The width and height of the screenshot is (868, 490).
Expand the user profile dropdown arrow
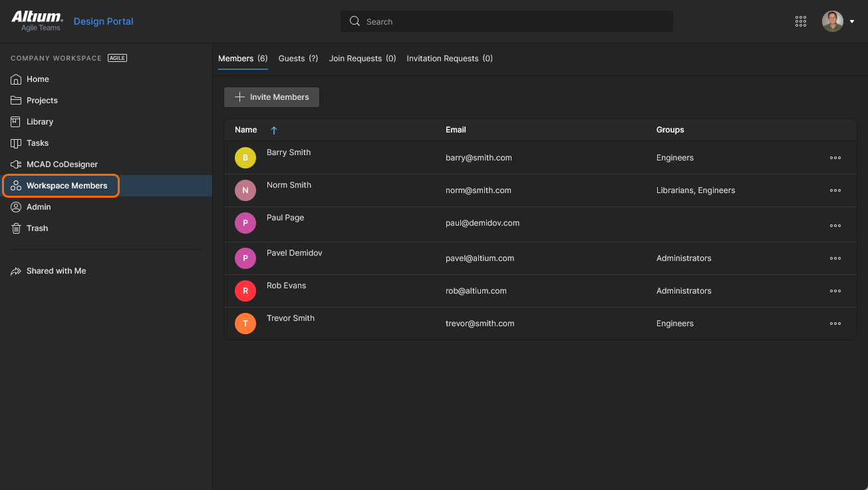[x=852, y=21]
